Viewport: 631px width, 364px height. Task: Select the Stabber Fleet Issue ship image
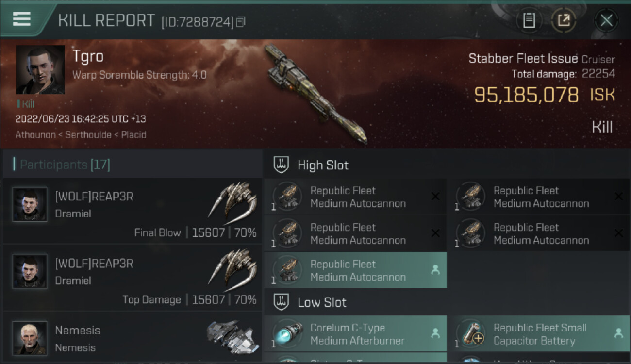coord(316,94)
